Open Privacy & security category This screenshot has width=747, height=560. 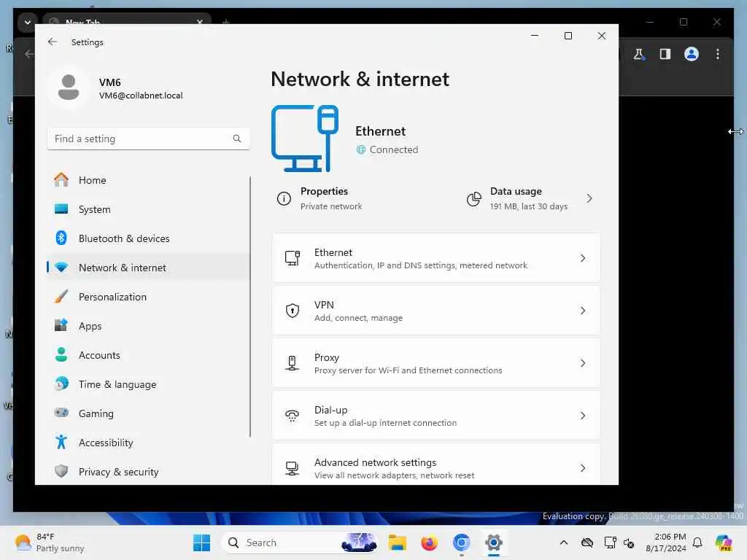147,472
